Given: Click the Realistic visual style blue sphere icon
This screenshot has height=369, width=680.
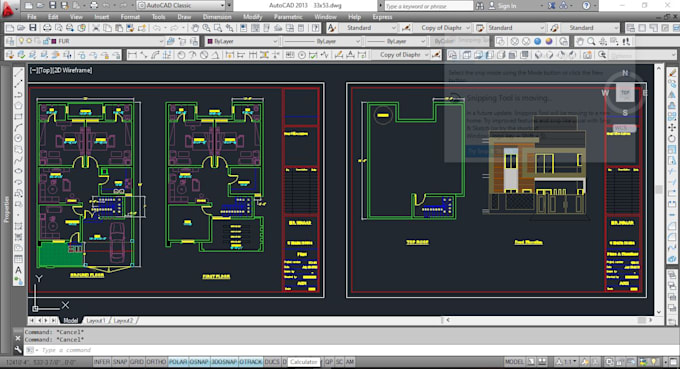Looking at the screenshot, I should tap(537, 42).
